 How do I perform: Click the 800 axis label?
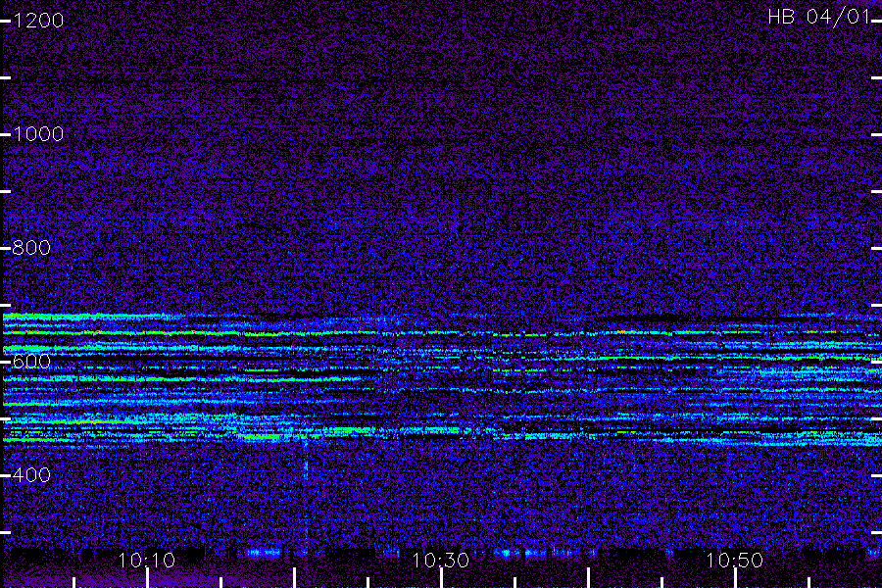point(31,248)
